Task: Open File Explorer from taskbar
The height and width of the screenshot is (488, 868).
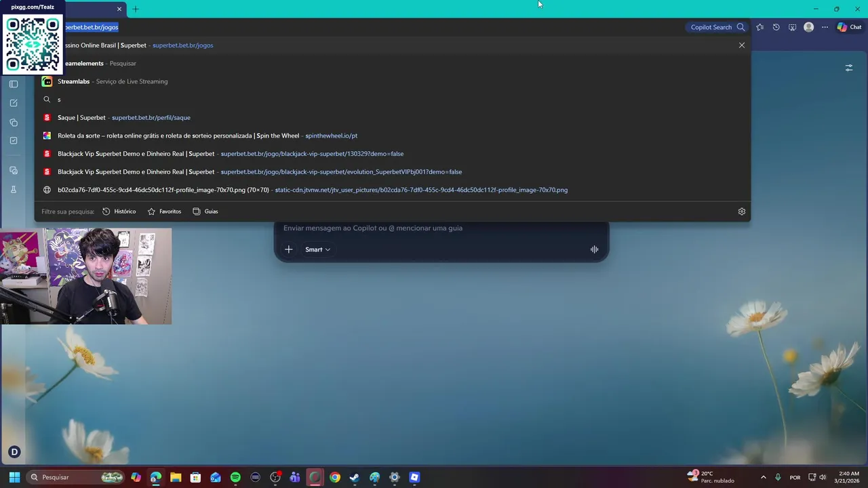Action: pyautogui.click(x=176, y=477)
